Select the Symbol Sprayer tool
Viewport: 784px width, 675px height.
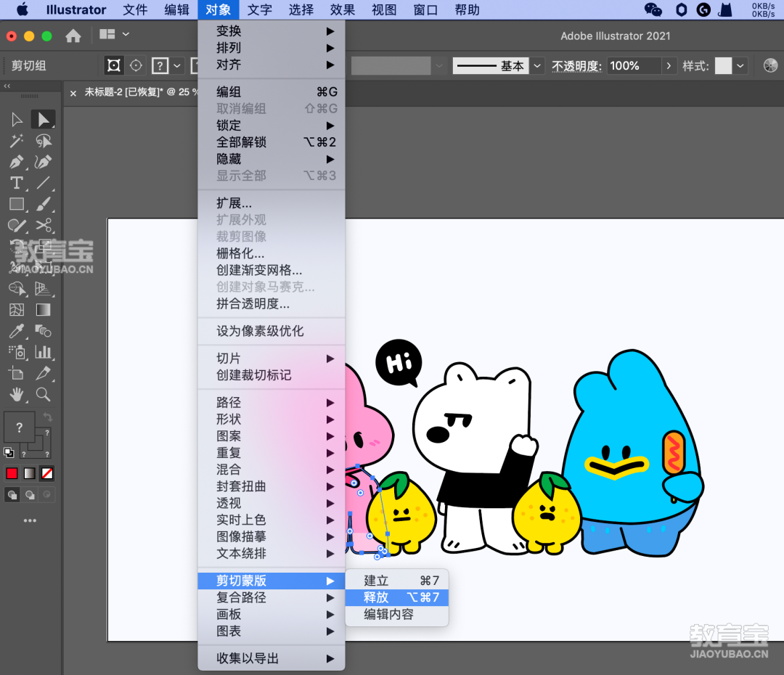[x=17, y=352]
